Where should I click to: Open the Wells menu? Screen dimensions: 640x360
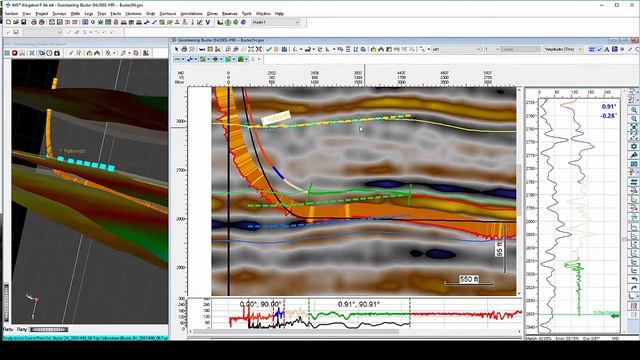(x=76, y=13)
